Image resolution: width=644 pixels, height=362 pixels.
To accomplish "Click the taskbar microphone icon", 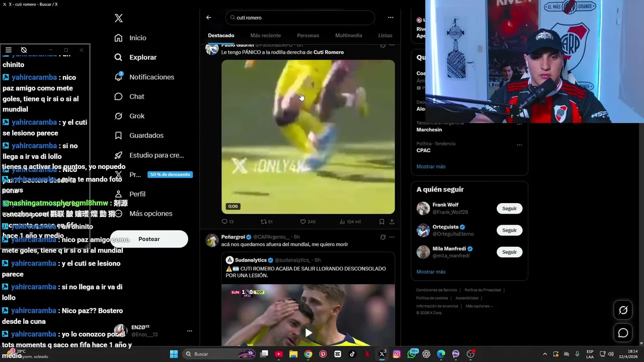I will coord(577,354).
